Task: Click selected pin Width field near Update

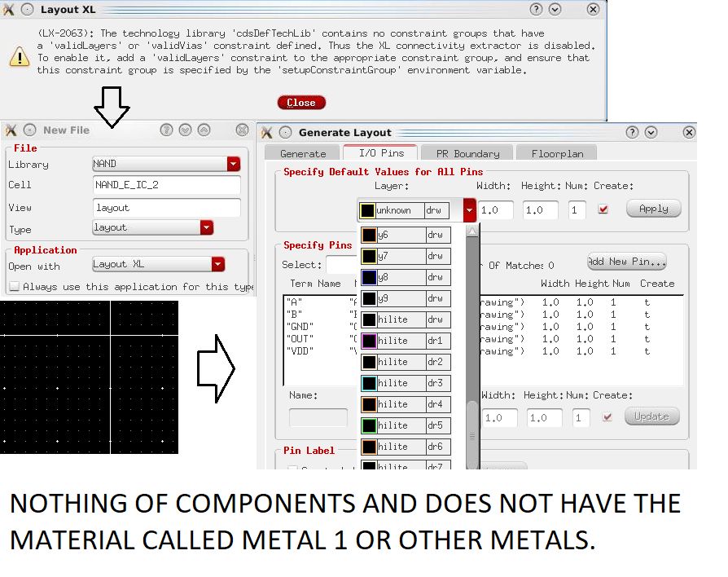Action: point(500,417)
